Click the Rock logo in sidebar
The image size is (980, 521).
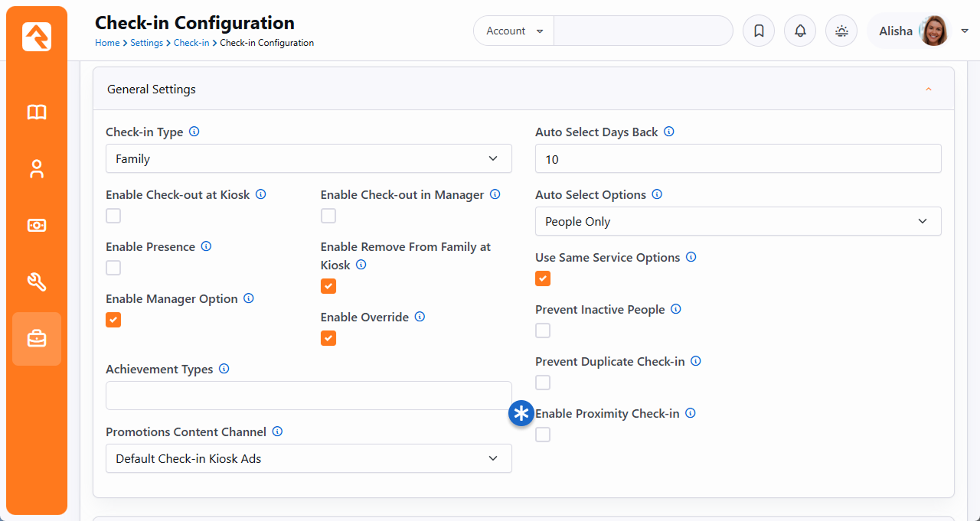(x=37, y=37)
